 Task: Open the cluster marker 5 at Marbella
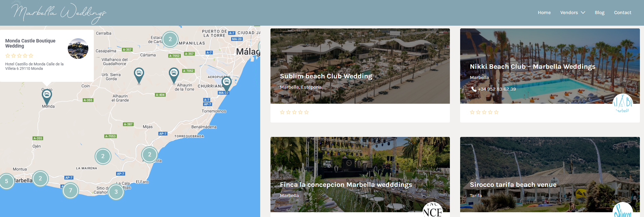coord(7,181)
